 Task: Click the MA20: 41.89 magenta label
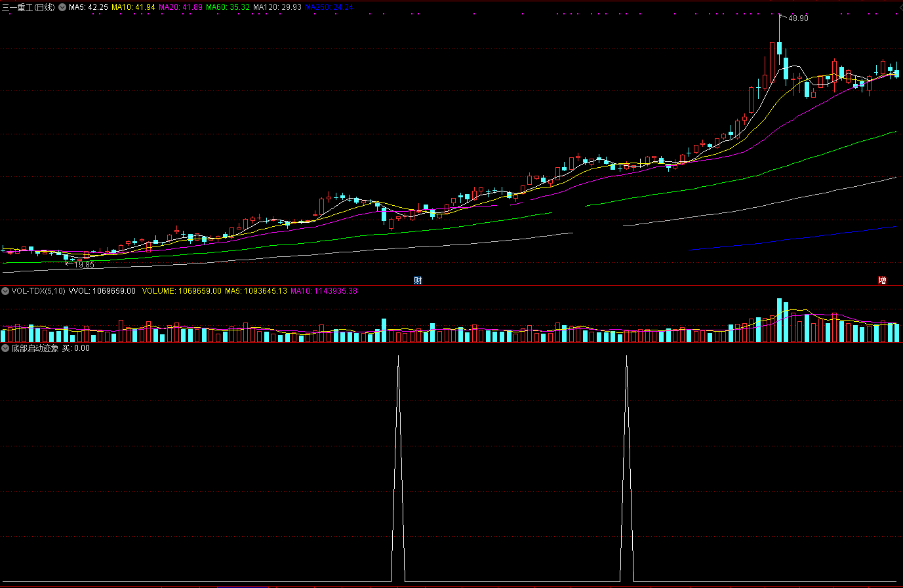pyautogui.click(x=180, y=7)
